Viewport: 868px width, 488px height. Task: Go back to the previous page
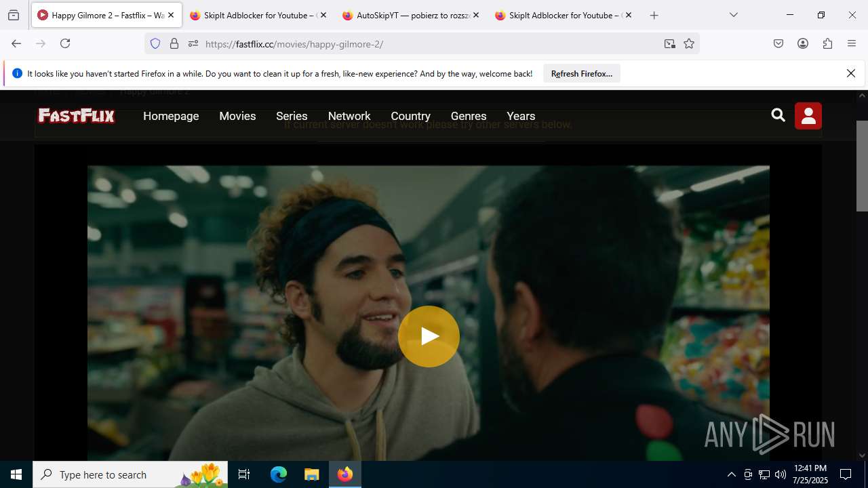(x=16, y=43)
